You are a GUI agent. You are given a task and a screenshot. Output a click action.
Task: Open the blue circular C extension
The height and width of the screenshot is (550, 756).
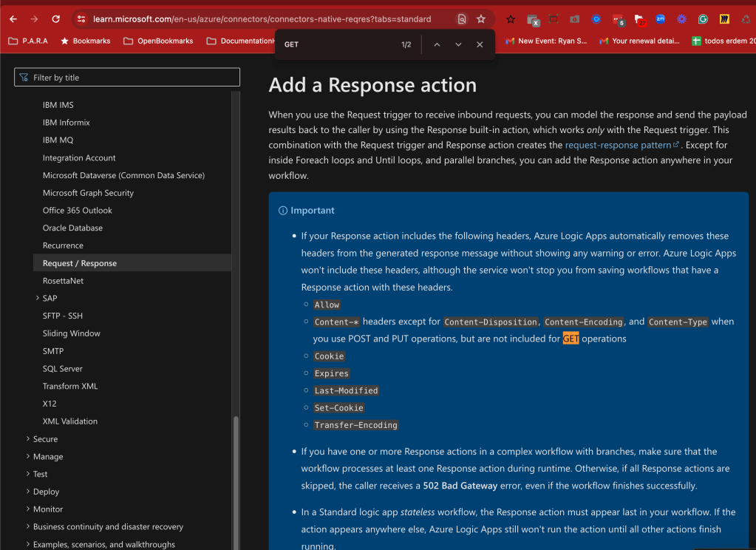[x=596, y=19]
